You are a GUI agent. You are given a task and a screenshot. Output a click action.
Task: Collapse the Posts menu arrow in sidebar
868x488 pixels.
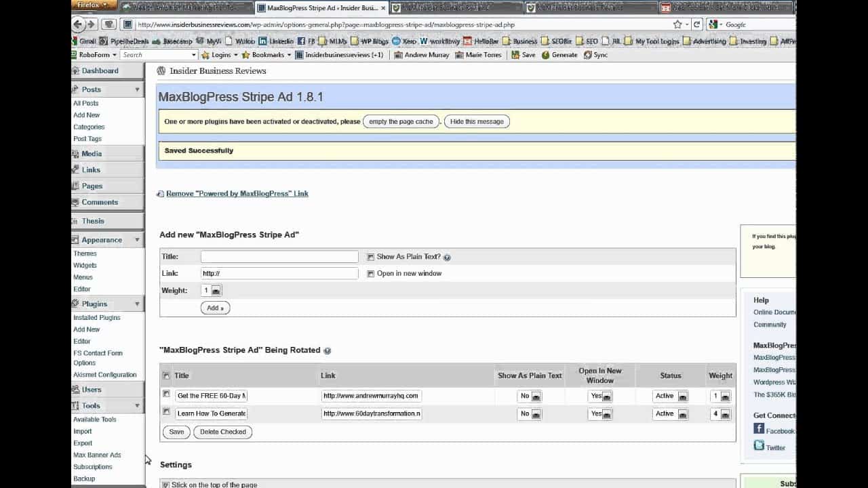137,89
